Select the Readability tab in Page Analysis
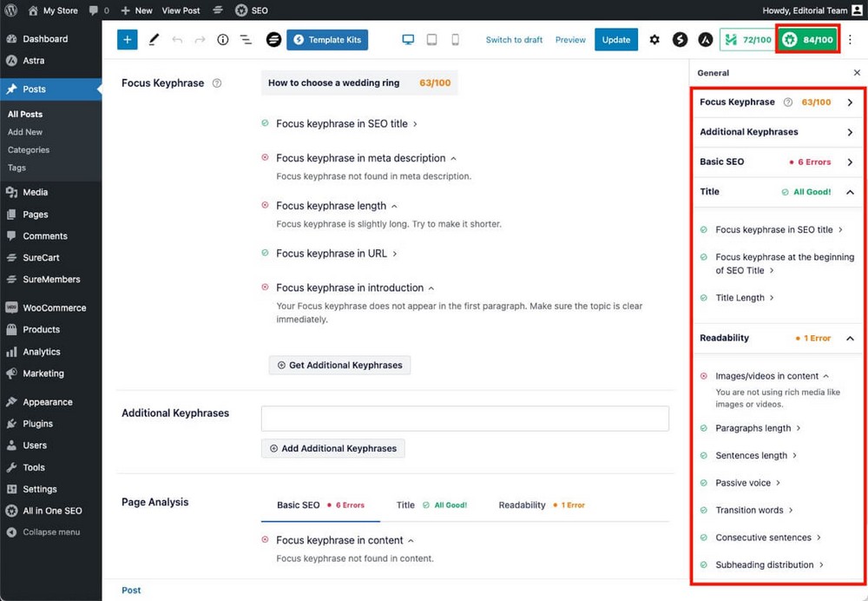Screen dimensions: 868x601 (542, 505)
